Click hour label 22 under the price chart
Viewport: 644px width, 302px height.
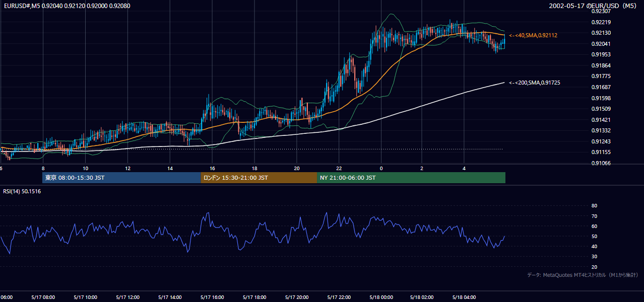tap(339, 169)
